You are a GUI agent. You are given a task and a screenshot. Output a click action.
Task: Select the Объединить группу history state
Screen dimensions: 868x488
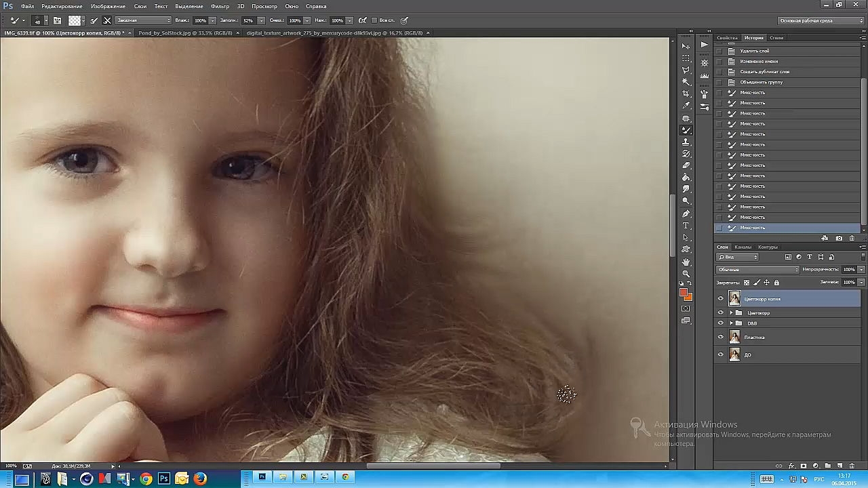point(762,82)
